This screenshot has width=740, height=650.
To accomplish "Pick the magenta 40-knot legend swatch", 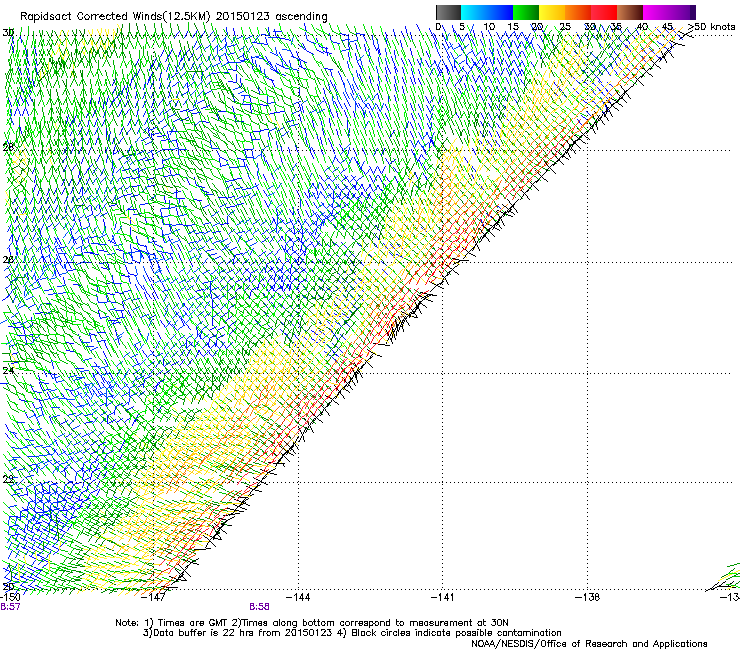I will (x=656, y=12).
